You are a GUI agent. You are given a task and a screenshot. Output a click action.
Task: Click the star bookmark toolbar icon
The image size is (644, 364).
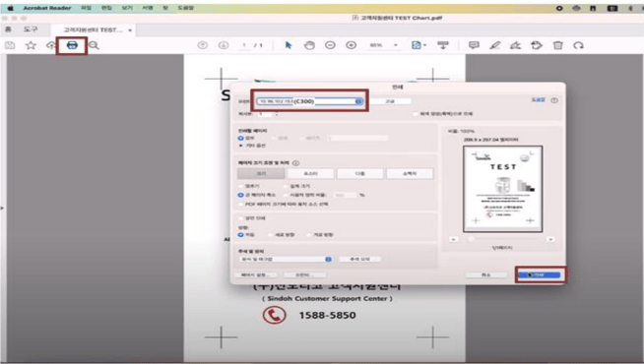click(x=31, y=45)
